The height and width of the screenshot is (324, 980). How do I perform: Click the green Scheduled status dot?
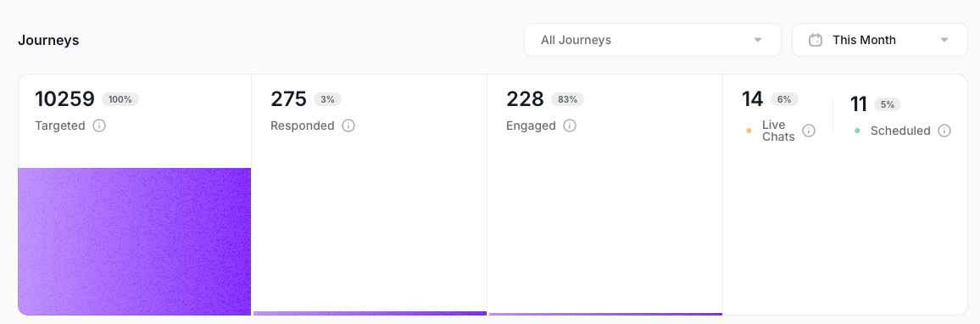tap(857, 131)
